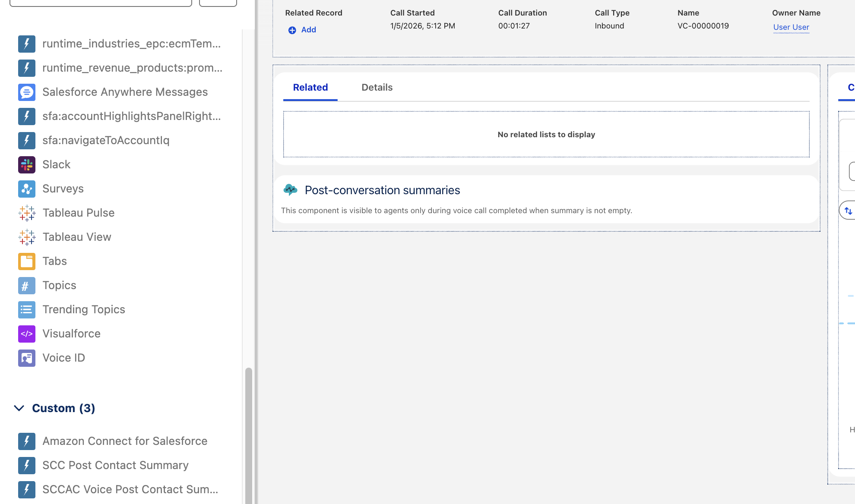Click Salesforce Anywhere Messages chat icon
855x504 pixels.
pyautogui.click(x=26, y=92)
